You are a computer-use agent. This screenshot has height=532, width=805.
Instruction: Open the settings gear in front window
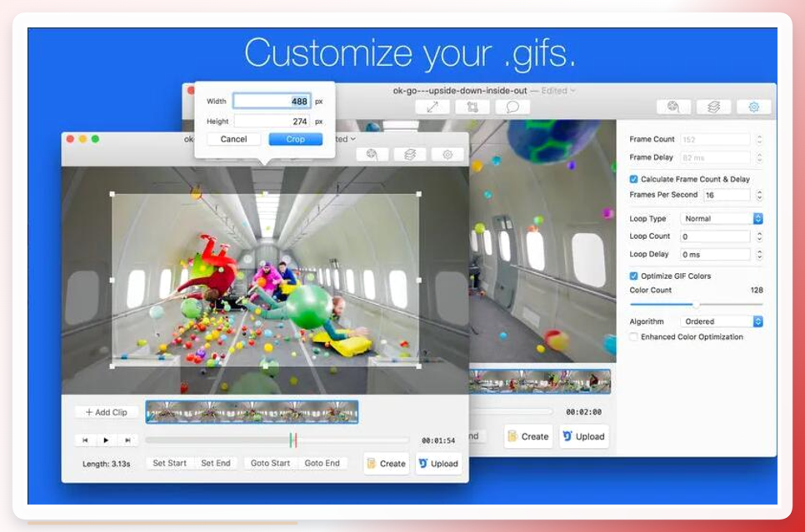click(x=447, y=154)
